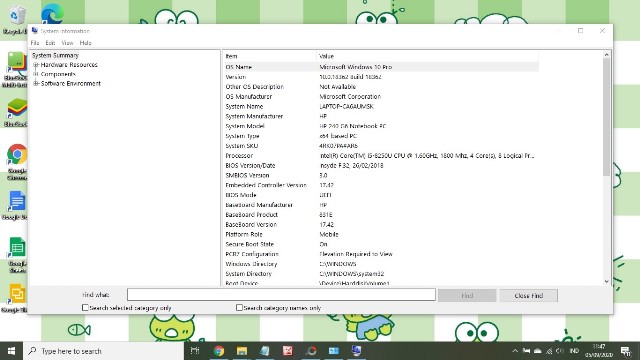640x360 pixels.
Task: Select the BaseBoard Product row
Action: [381, 214]
